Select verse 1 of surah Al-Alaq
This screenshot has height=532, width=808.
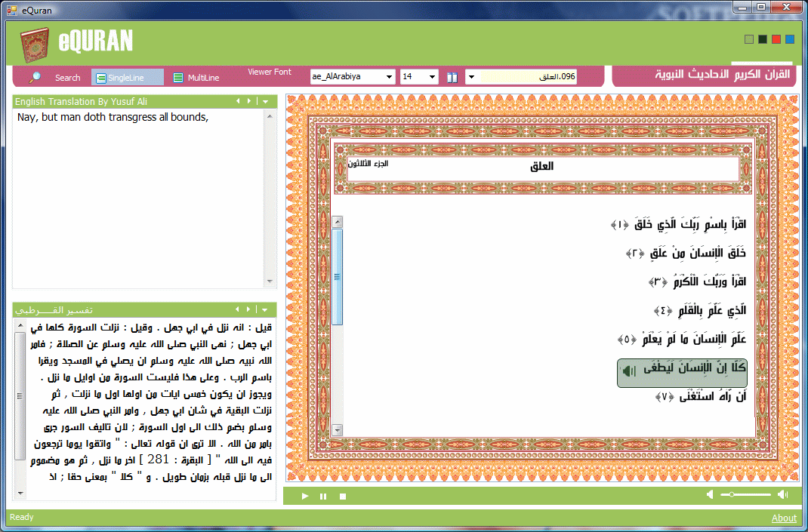[678, 224]
